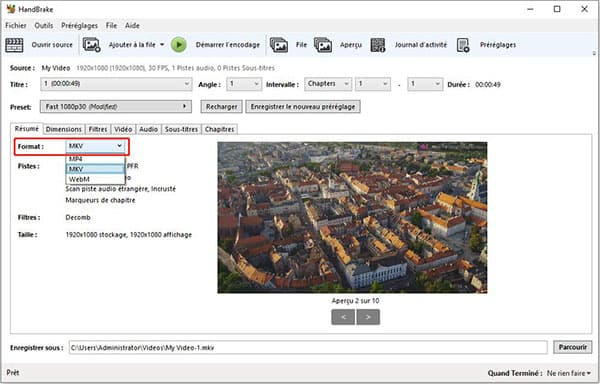This screenshot has width=600, height=384.
Task: Open the Journal d'activité icon
Action: pyautogui.click(x=378, y=45)
